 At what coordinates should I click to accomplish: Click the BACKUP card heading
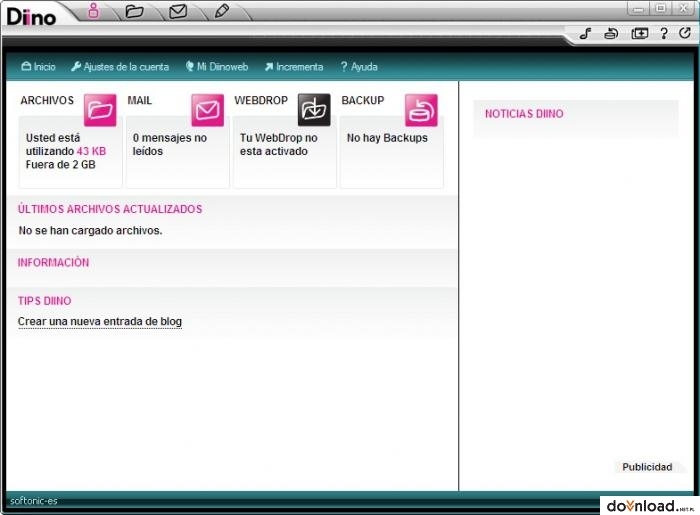(362, 100)
